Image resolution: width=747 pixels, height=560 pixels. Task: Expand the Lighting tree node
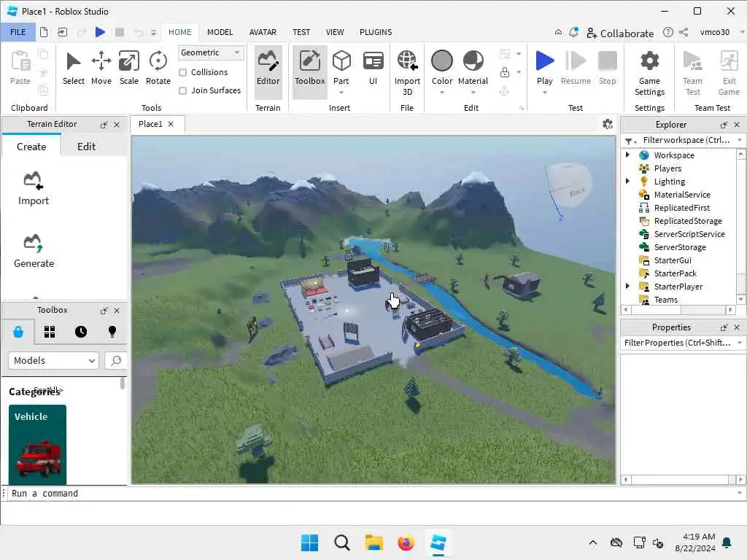click(x=627, y=181)
